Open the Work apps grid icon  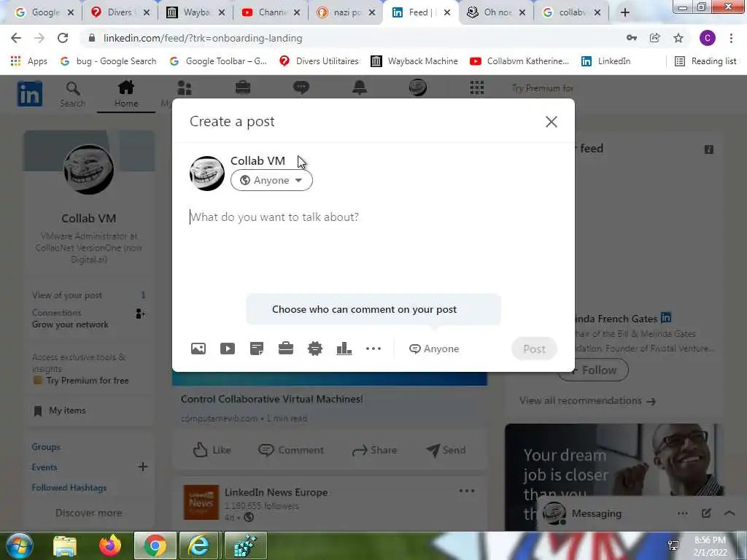click(x=477, y=87)
